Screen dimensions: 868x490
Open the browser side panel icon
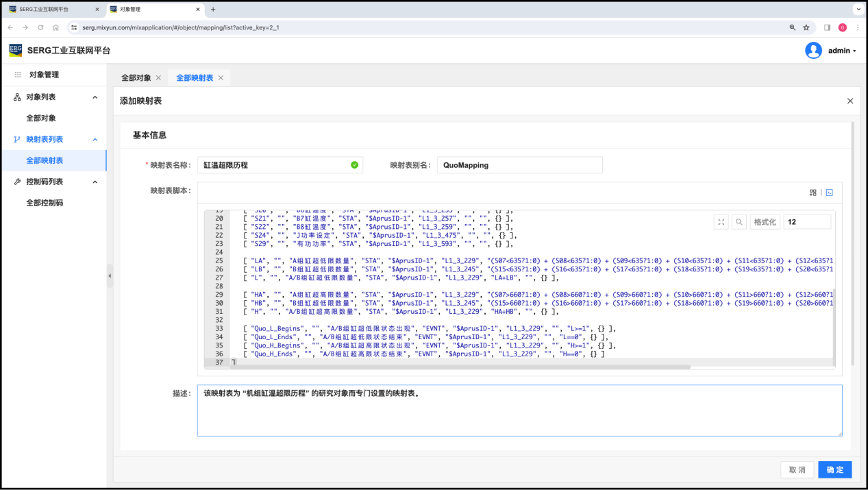coord(827,27)
